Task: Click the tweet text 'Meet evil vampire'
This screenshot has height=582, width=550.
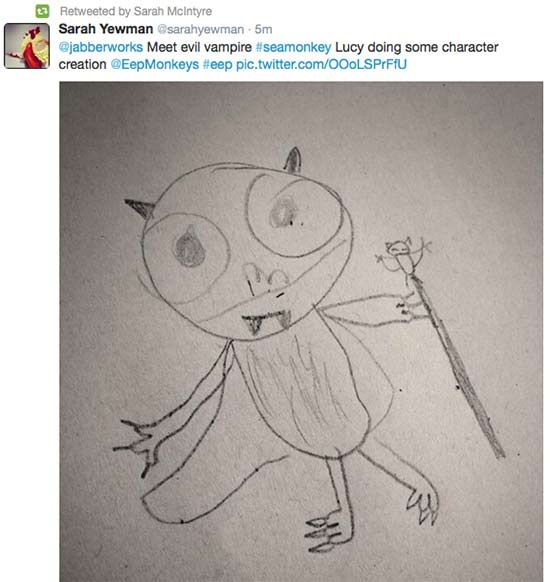Action: point(199,47)
